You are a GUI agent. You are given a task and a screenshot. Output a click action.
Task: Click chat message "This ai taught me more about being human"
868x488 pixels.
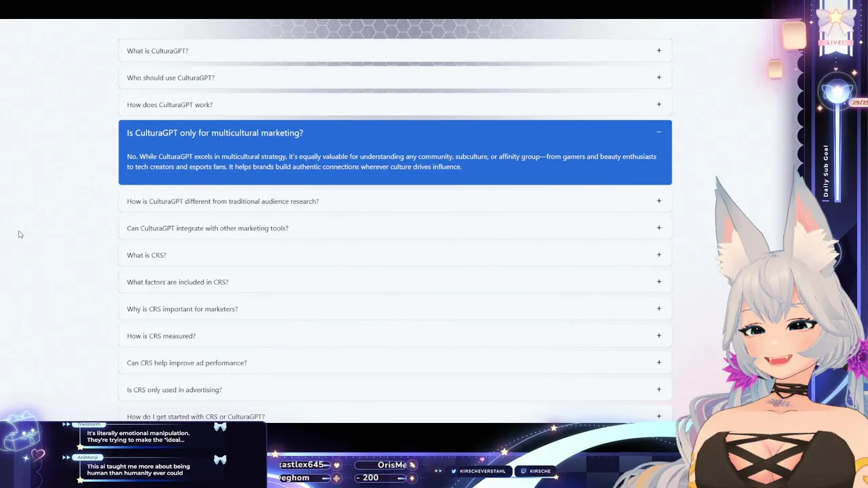coord(138,470)
